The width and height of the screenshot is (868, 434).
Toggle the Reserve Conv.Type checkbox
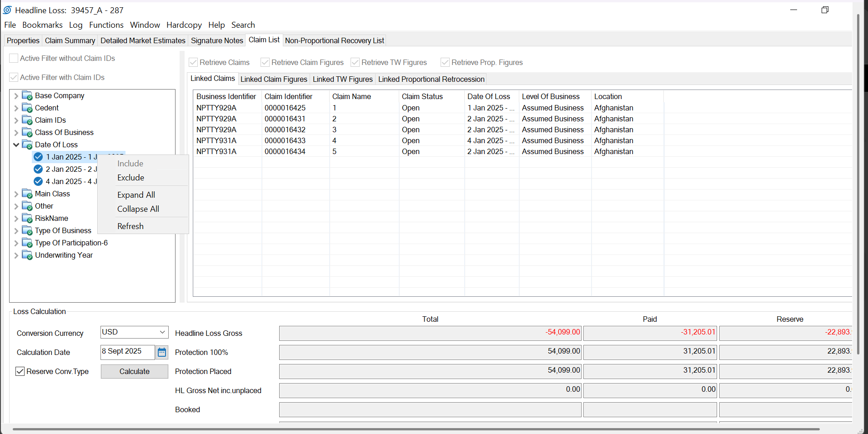(x=20, y=371)
